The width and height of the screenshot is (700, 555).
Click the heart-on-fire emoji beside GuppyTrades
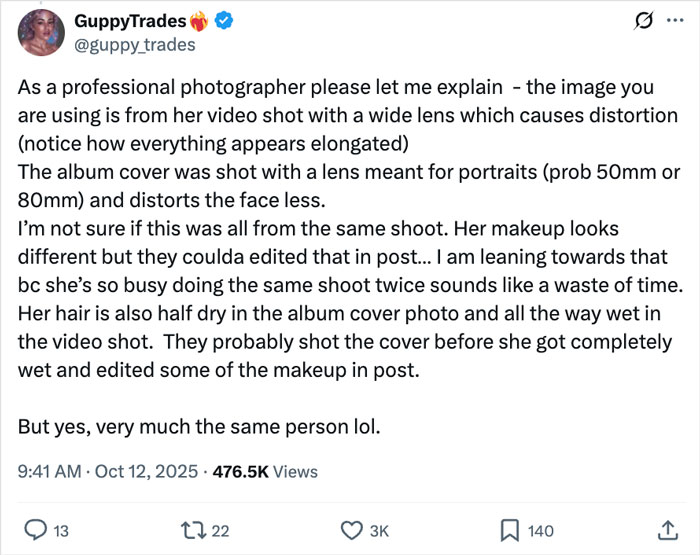(x=203, y=21)
